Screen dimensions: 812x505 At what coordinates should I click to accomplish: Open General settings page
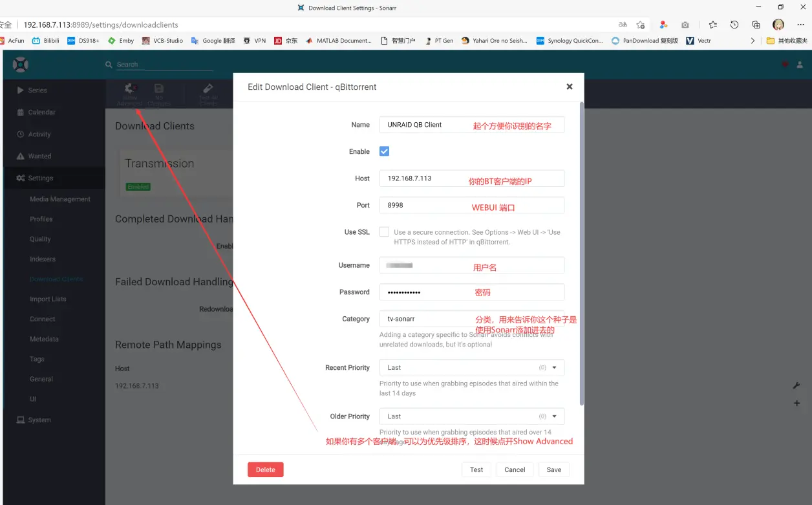[41, 380]
